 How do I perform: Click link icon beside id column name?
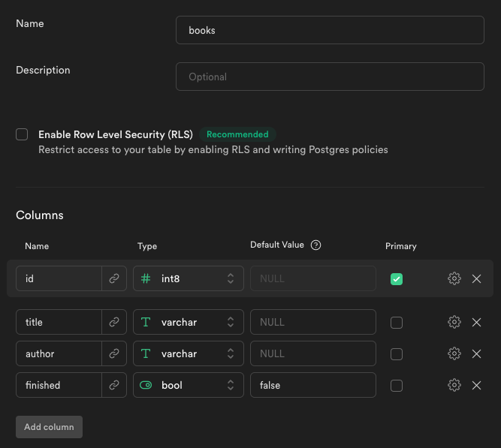pyautogui.click(x=114, y=278)
